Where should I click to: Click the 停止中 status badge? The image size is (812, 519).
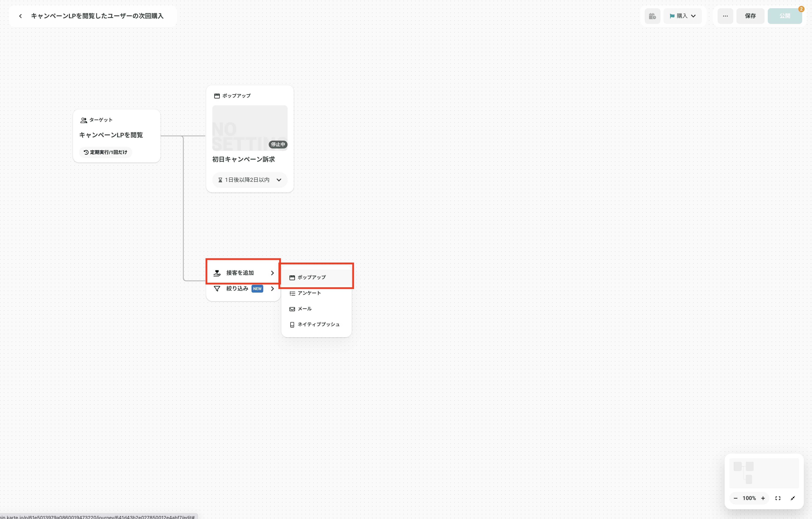click(278, 144)
